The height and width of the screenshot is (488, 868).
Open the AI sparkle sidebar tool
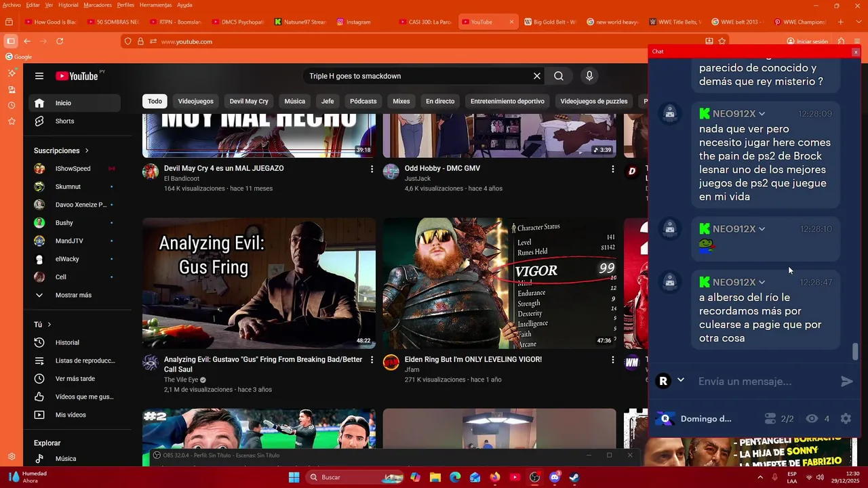click(12, 73)
